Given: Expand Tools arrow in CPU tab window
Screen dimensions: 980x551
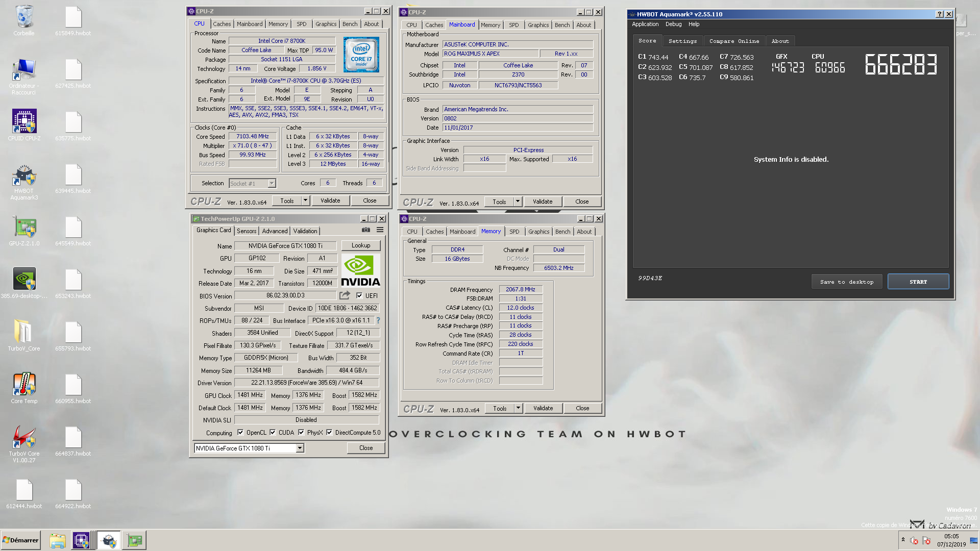Looking at the screenshot, I should pos(305,201).
